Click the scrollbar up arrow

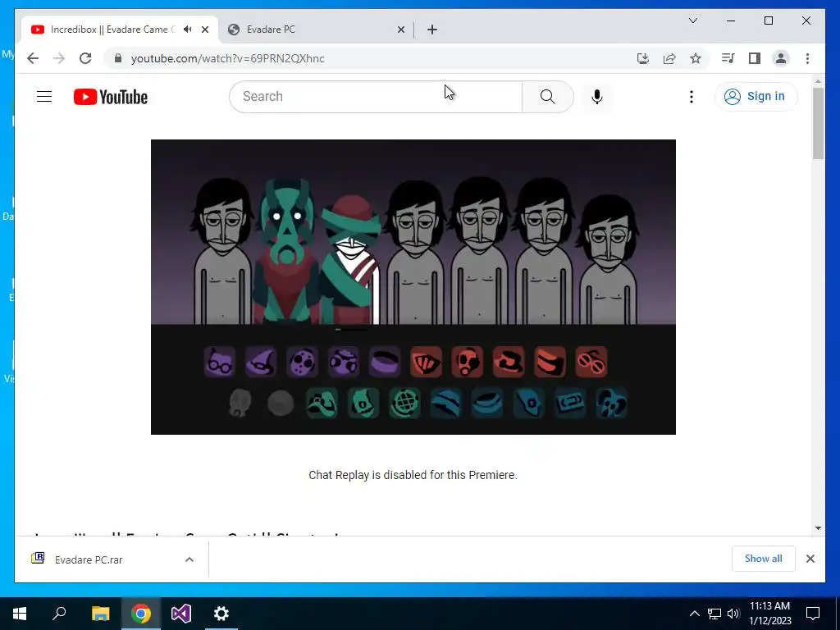pos(818,81)
